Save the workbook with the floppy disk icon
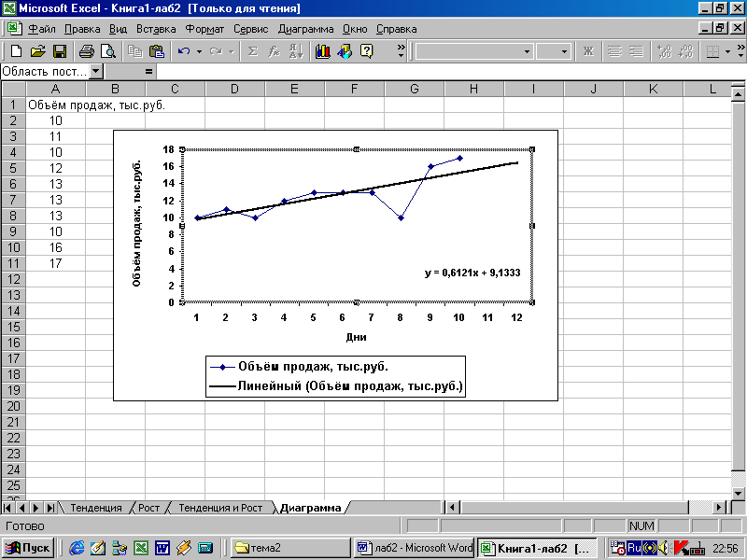The image size is (747, 560). coord(60,51)
